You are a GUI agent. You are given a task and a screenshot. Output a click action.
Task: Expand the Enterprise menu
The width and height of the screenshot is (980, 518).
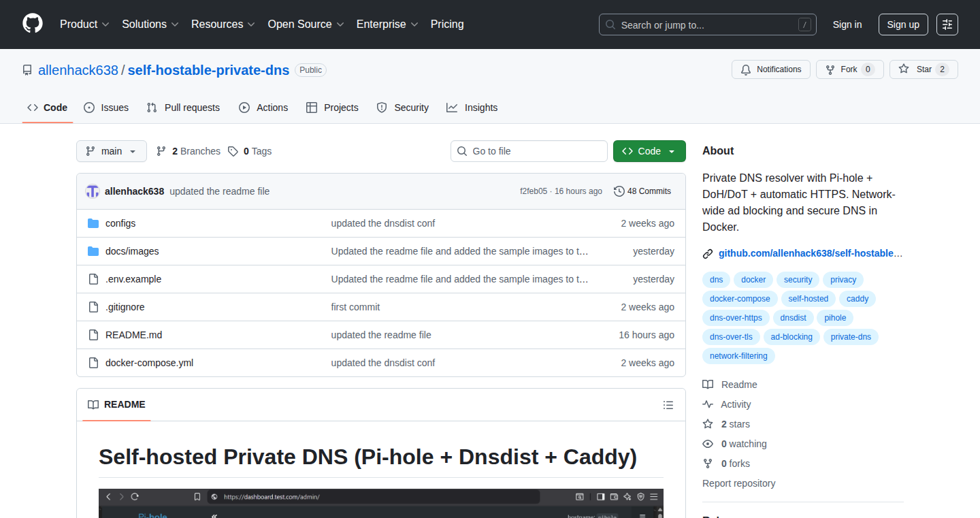388,24
